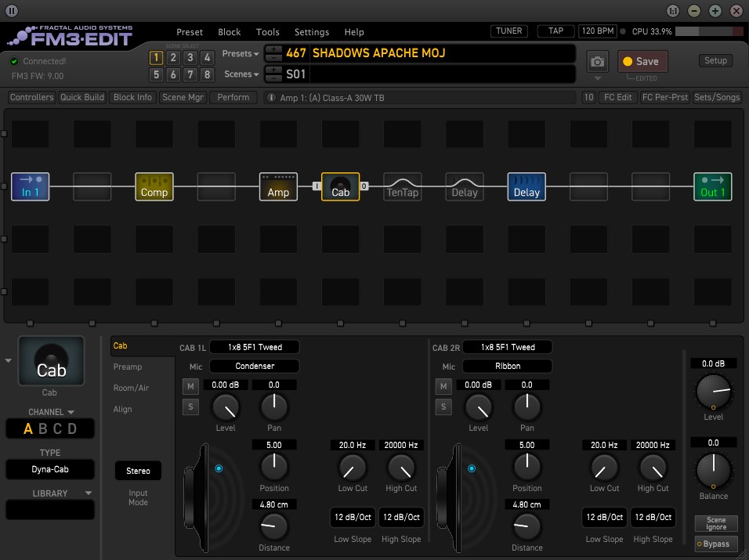This screenshot has height=560, width=749.
Task: Expand the Dyna-Cab type selector
Action: click(50, 470)
